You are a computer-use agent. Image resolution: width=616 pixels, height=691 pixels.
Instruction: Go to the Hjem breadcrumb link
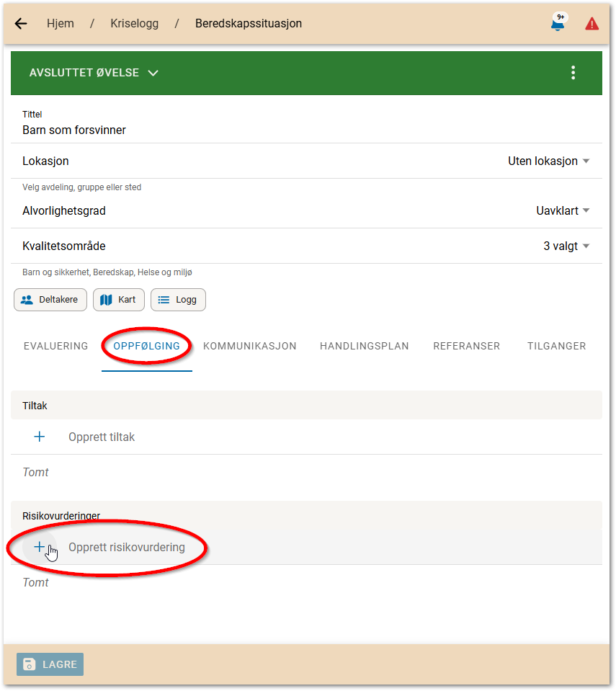tap(61, 24)
